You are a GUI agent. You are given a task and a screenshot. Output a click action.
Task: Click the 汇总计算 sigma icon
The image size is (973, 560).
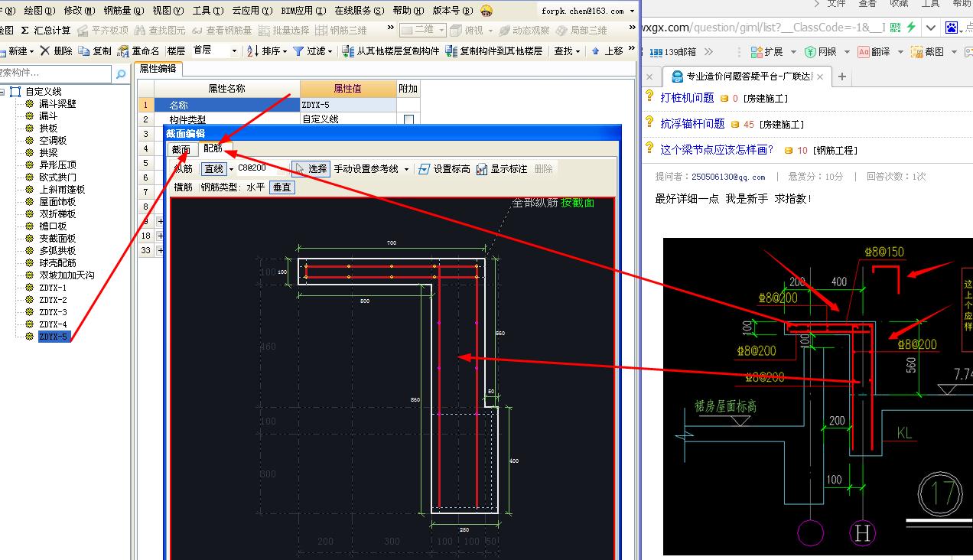pyautogui.click(x=25, y=31)
